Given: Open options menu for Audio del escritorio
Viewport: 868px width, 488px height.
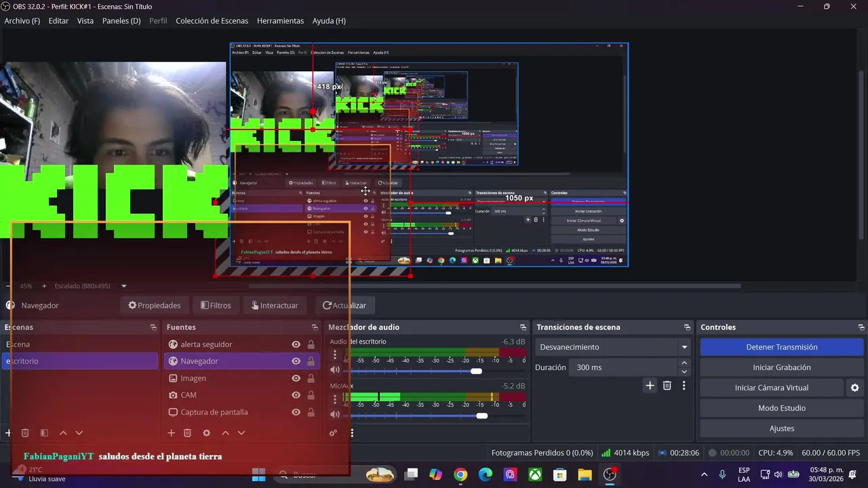Looking at the screenshot, I should pyautogui.click(x=334, y=354).
